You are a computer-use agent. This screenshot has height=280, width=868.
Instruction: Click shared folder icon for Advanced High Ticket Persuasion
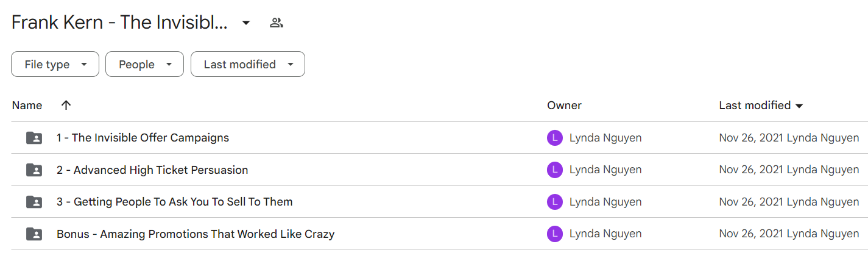click(x=34, y=170)
